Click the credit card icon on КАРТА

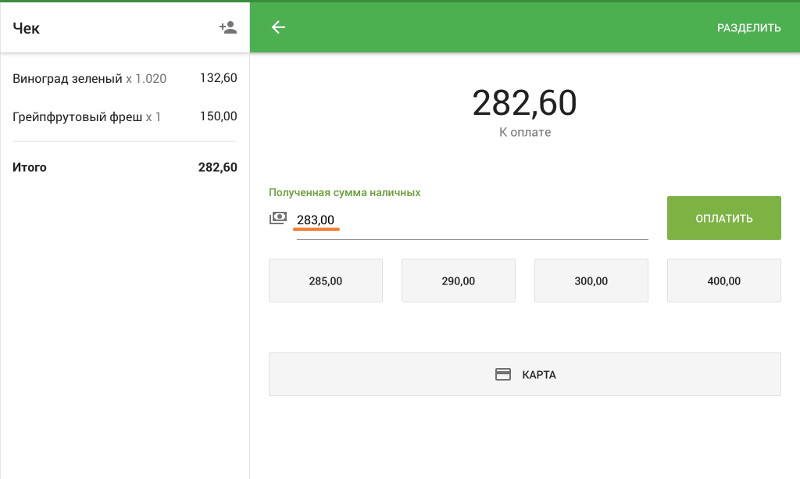pos(503,375)
